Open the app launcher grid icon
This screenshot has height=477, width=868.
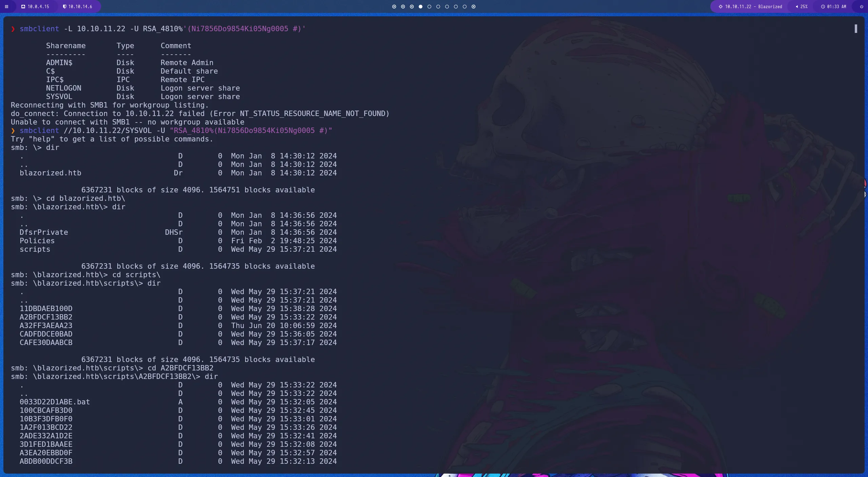click(x=6, y=6)
